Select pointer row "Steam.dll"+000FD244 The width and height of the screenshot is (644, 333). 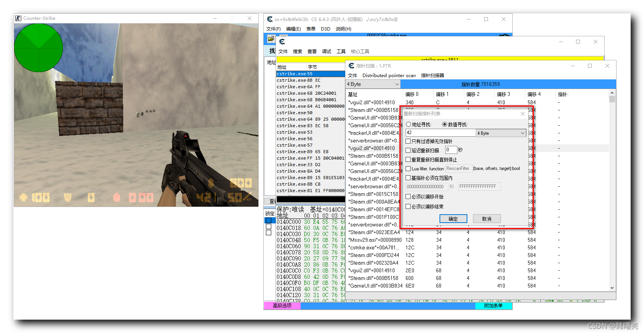click(477, 255)
